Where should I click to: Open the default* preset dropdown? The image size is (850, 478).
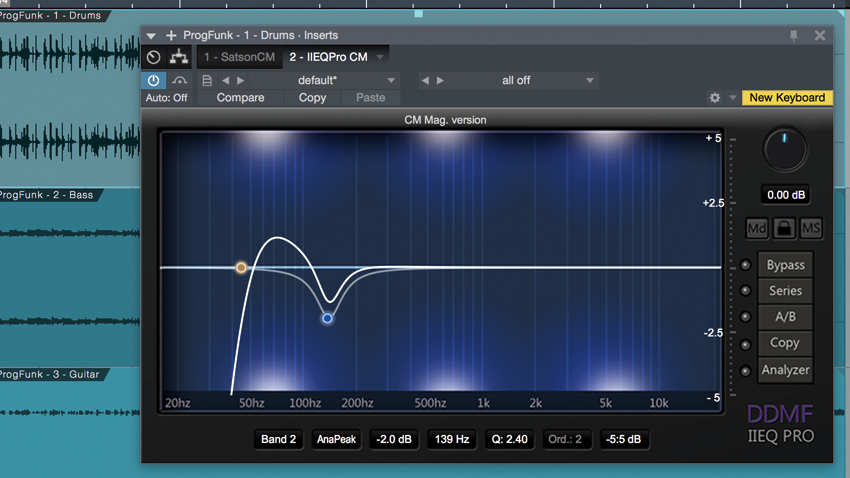pos(391,80)
